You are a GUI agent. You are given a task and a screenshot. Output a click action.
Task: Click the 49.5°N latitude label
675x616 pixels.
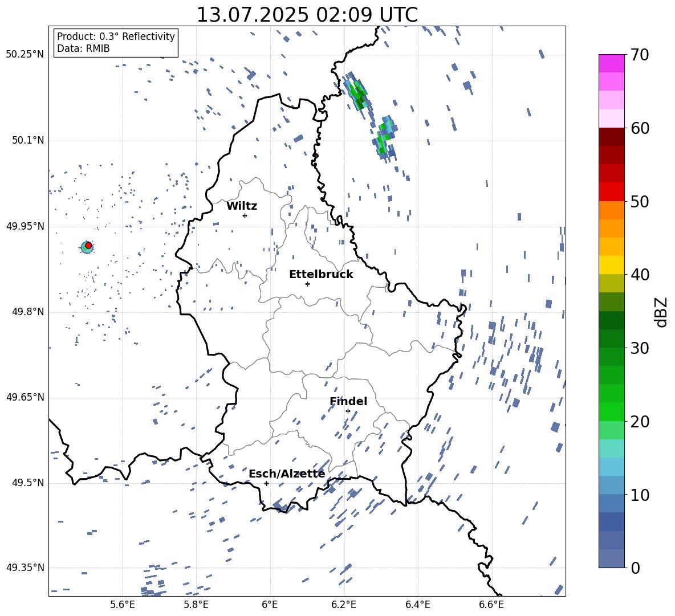[28, 483]
